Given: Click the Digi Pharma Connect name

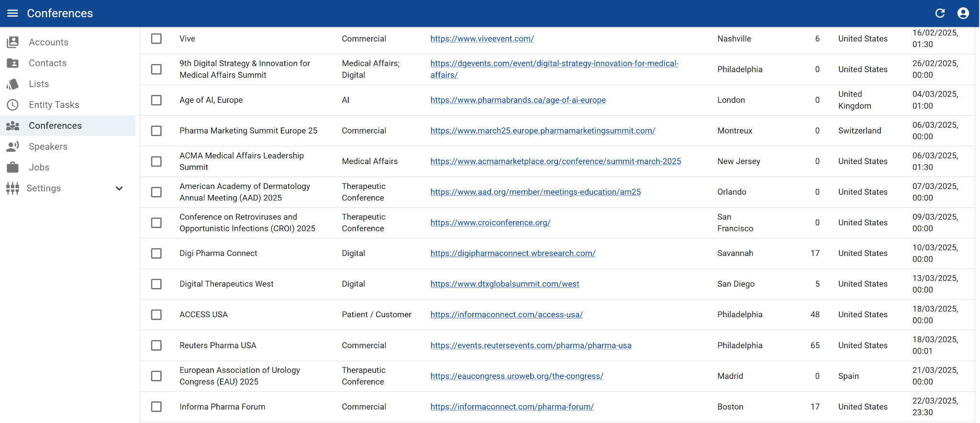Looking at the screenshot, I should tap(218, 253).
